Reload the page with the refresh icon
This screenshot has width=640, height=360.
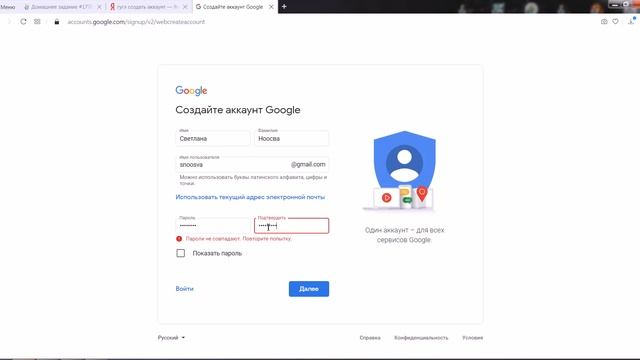point(23,22)
